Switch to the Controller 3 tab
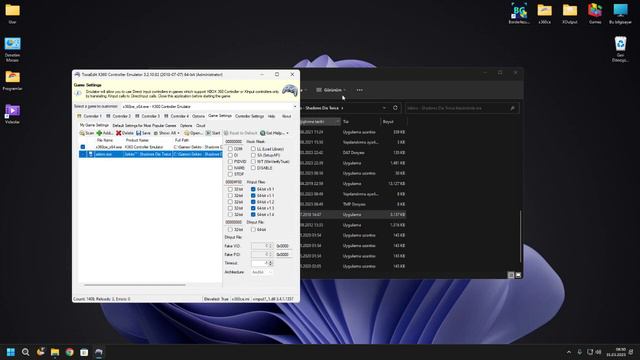640x360 pixels. point(147,116)
